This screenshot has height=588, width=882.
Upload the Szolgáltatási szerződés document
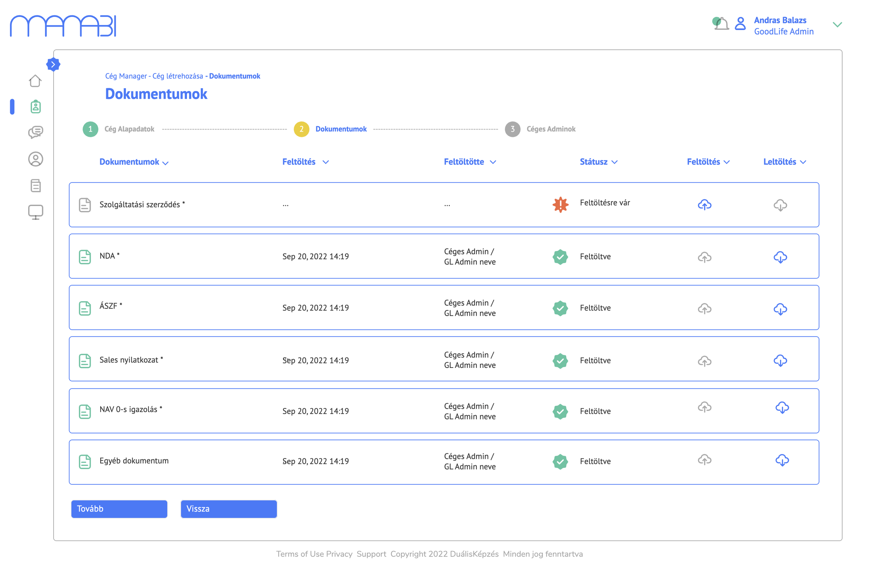click(704, 205)
